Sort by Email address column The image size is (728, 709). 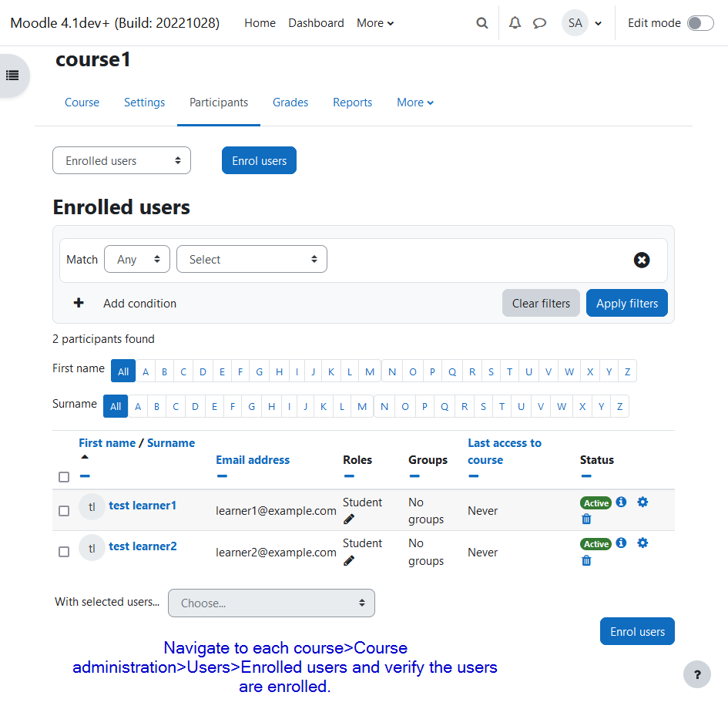click(x=253, y=460)
